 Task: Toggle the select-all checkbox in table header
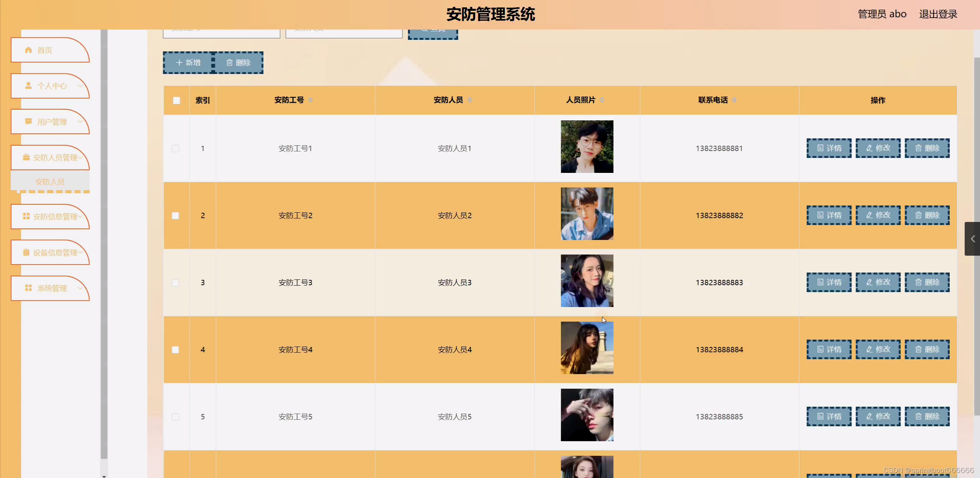point(176,100)
